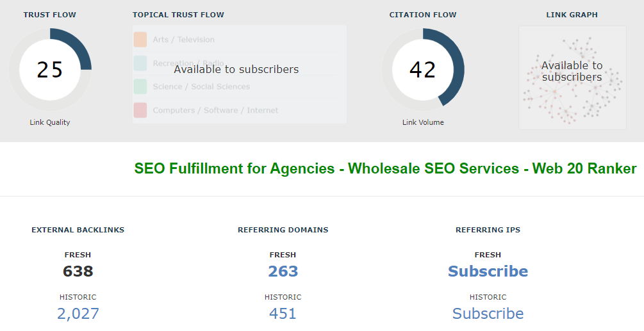Open the SEO Fulfillment for Agencies title link
Viewport: 644px width, 331px height.
click(385, 168)
